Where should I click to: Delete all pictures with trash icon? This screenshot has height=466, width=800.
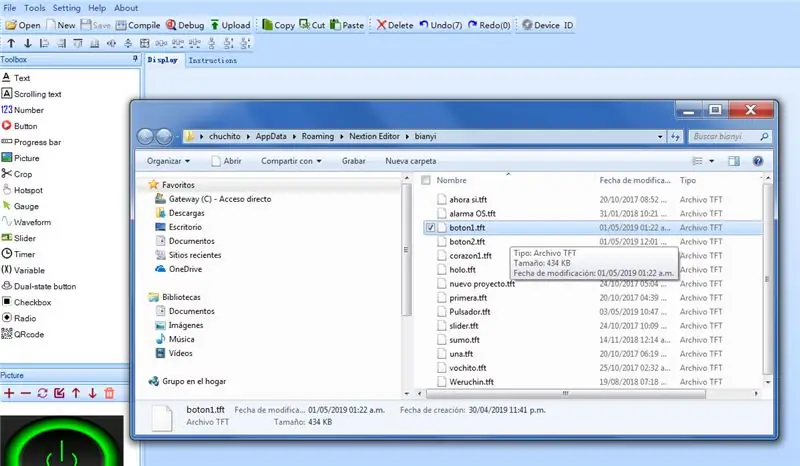pyautogui.click(x=109, y=393)
